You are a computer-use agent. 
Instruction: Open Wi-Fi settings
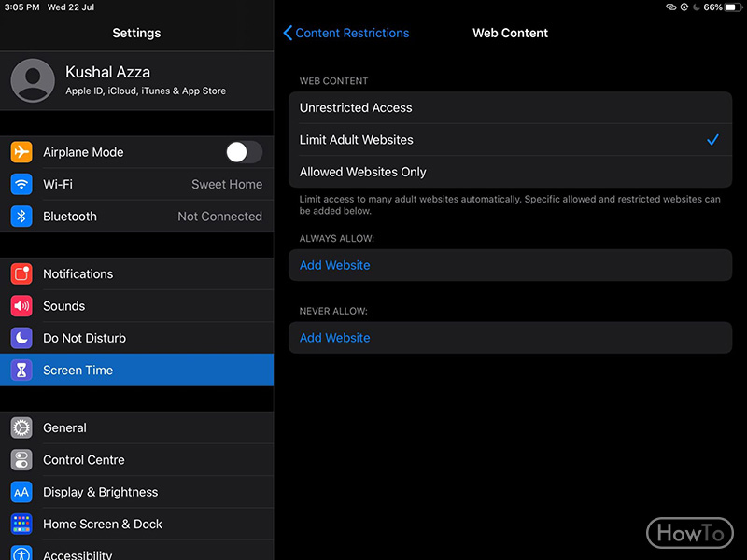(136, 184)
